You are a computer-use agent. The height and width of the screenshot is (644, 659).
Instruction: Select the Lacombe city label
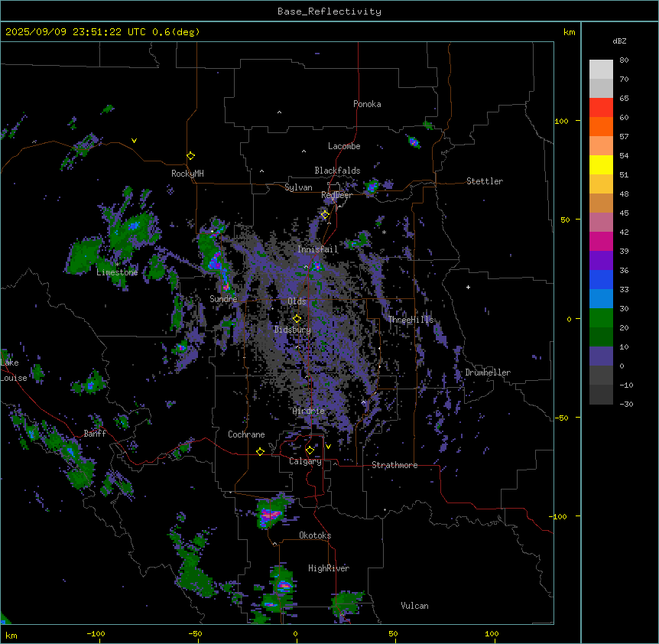click(344, 146)
